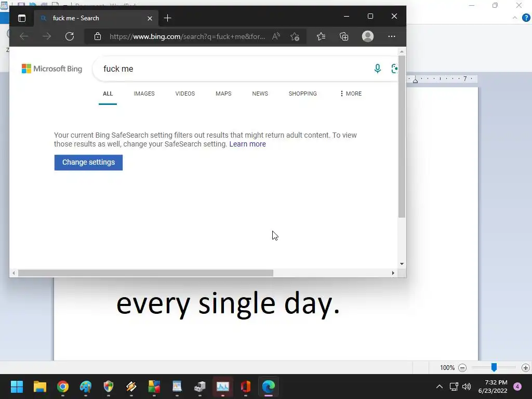Zoom out WordPad with minus button
The width and height of the screenshot is (532, 399).
coord(462,368)
